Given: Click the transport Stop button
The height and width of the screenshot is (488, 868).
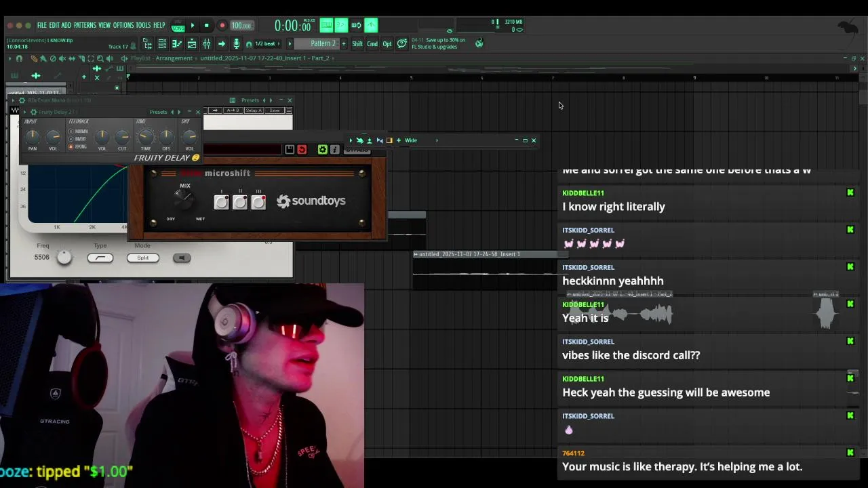Looking at the screenshot, I should pos(207,26).
